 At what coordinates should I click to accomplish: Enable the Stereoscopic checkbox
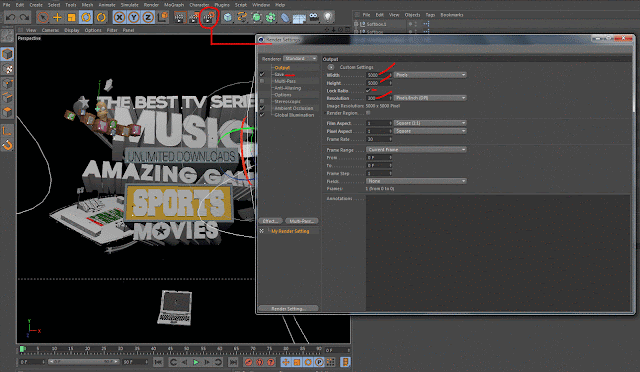tap(262, 101)
